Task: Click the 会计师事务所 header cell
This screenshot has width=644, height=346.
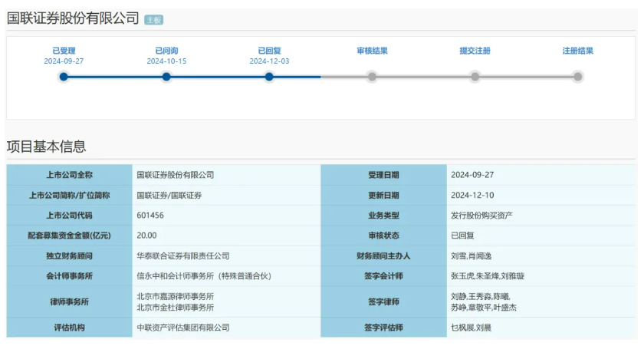Action: pos(69,275)
